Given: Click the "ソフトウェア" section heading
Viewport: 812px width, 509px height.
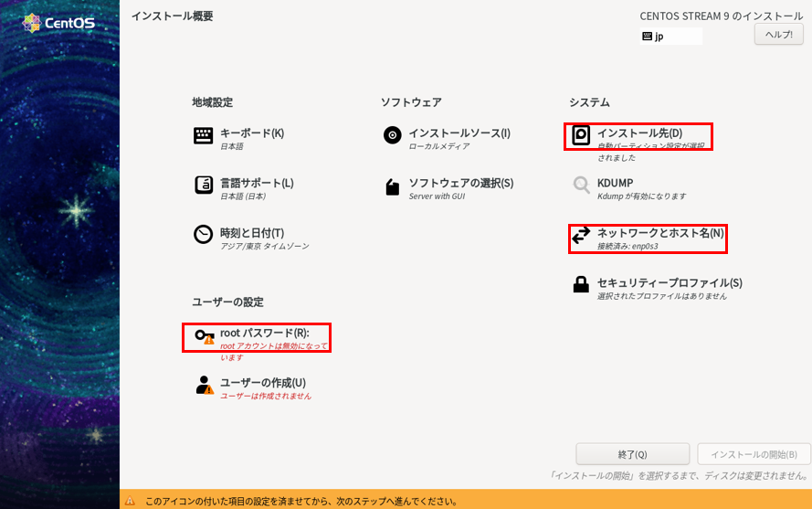Looking at the screenshot, I should pos(411,102).
